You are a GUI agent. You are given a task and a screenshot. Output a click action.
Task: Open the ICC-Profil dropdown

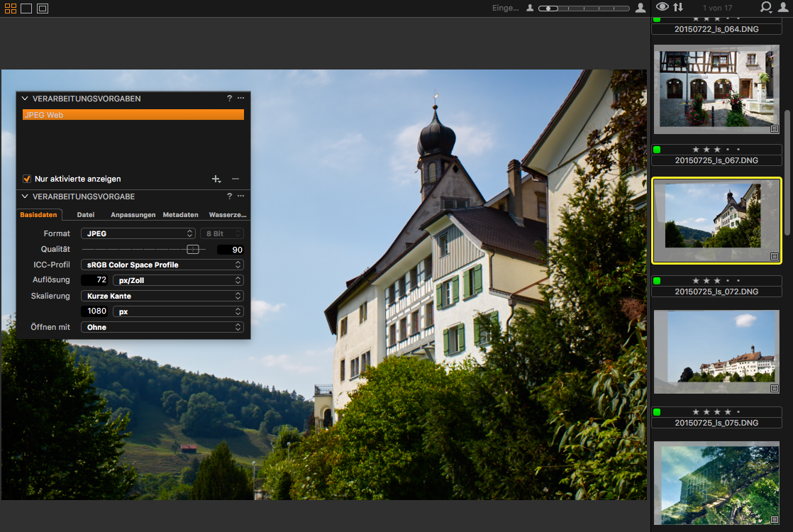pos(162,265)
